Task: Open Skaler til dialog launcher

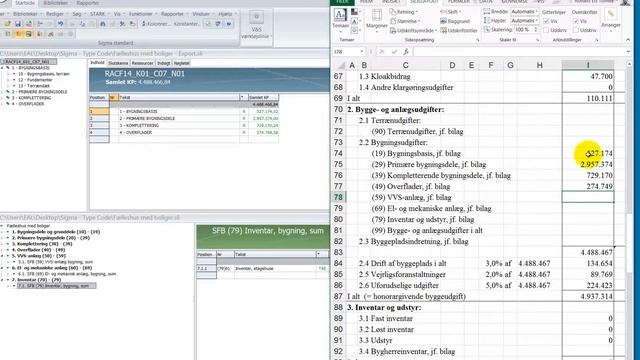Action: 537,40
